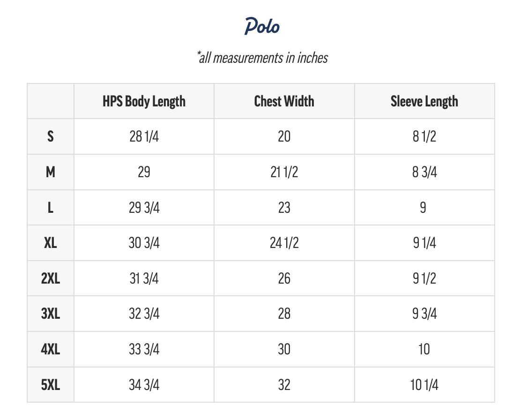
Task: Select the 8 1/2 sleeve length cell
Action: click(424, 136)
